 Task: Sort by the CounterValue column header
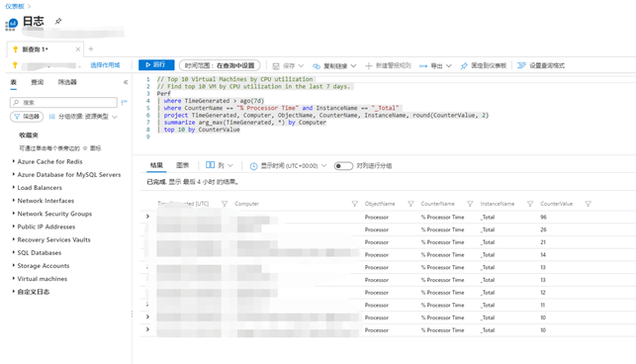(556, 204)
